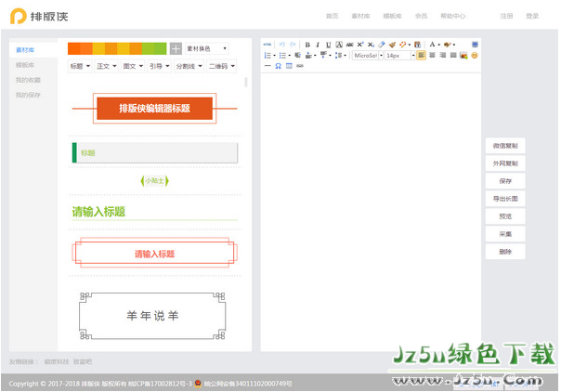Open the emoticon smiley picker
Image resolution: width=561 pixels, height=392 pixels.
pos(475,56)
